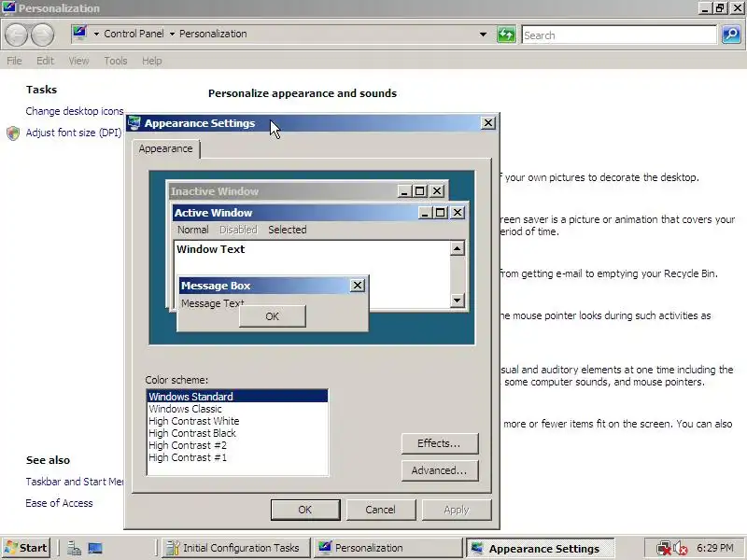Open Ease of Access link
Screen dimensions: 747x560
click(x=59, y=503)
